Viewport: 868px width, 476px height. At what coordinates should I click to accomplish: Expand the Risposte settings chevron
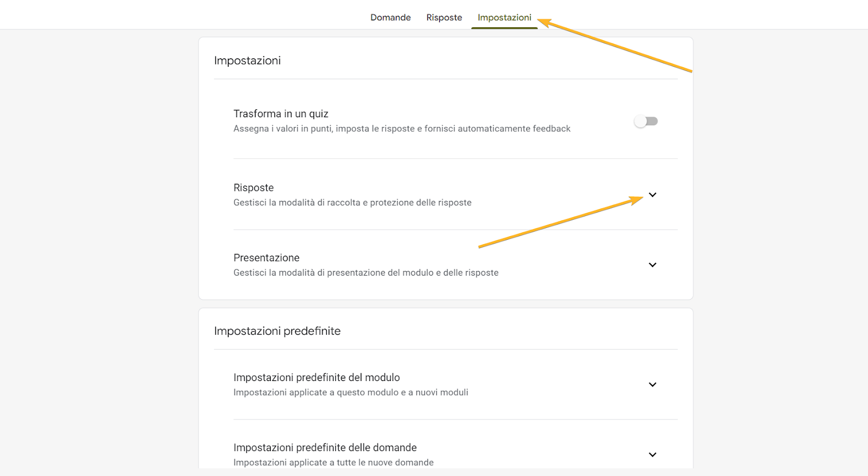coord(652,195)
